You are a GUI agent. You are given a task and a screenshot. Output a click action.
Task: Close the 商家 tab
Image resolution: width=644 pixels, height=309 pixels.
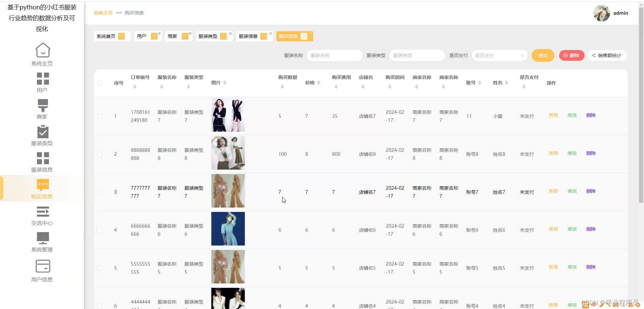[x=190, y=33]
